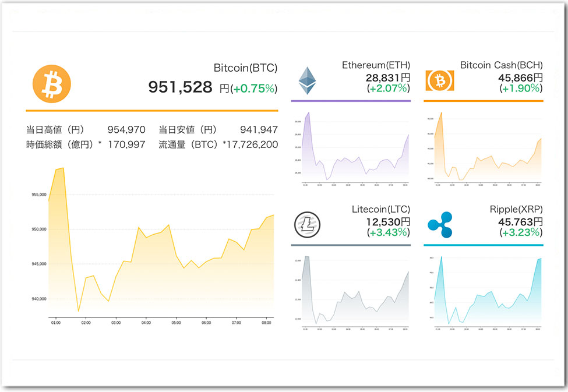Click the 07:00 time label on Bitcoin chart
Viewport: 568px width, 392px height.
click(236, 323)
